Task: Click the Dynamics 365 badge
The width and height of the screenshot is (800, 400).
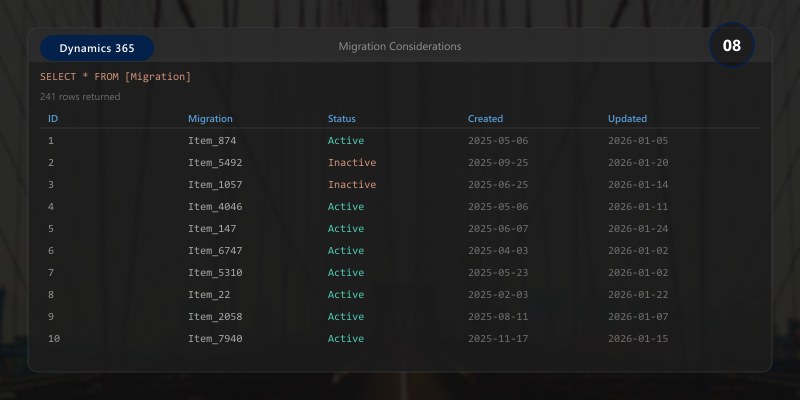Action: [97, 48]
